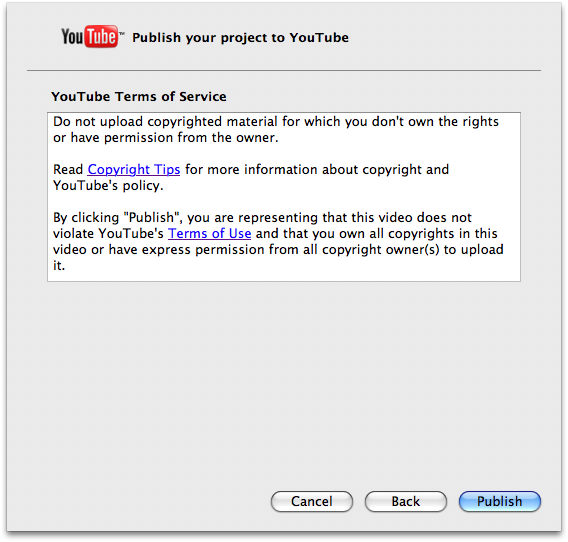Dismiss the dialog with Cancel
Image resolution: width=568 pixels, height=542 pixels.
[312, 501]
